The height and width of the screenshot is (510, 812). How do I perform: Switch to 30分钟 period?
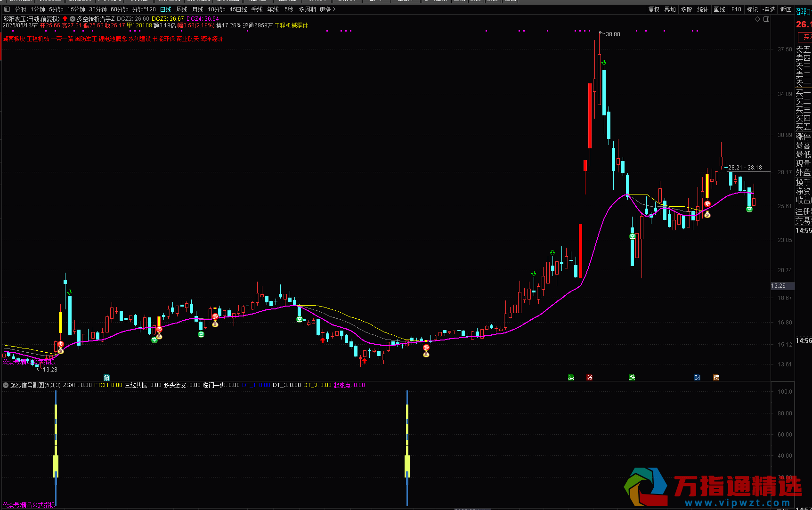[x=98, y=9]
